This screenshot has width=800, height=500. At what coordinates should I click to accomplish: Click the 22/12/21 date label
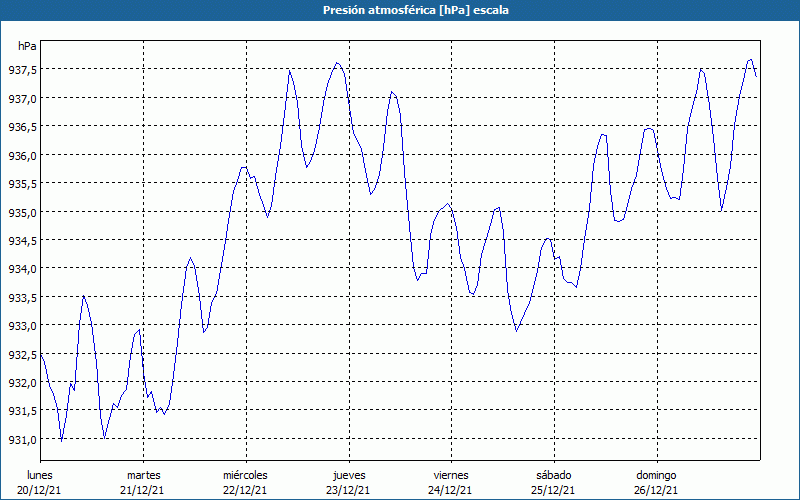pos(245,490)
